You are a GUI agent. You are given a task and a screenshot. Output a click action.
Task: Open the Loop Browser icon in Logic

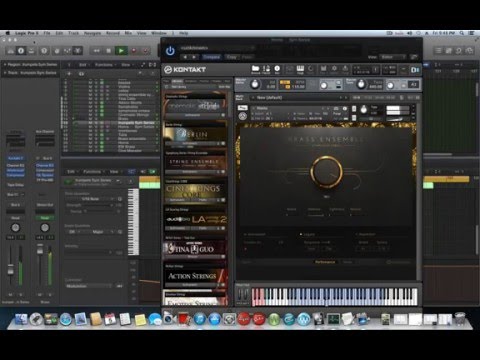[x=459, y=51]
